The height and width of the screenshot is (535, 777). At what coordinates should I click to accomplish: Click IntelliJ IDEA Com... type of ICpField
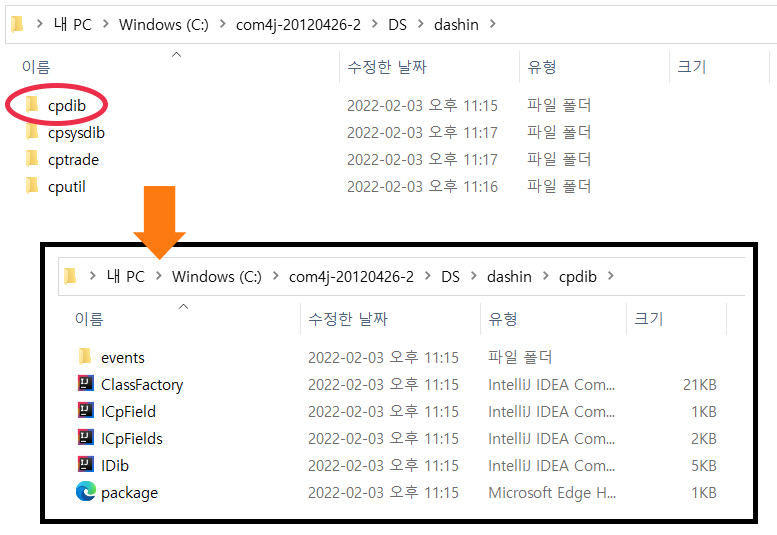[x=552, y=411]
